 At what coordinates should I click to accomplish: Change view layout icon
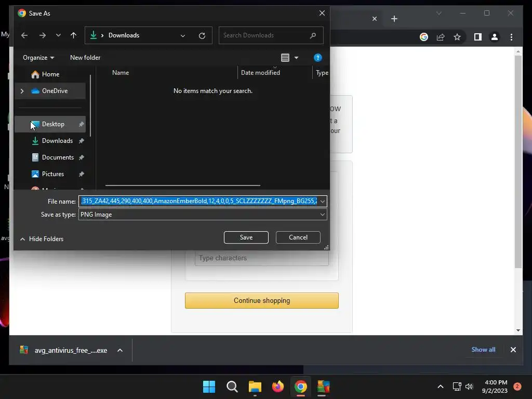[x=285, y=58]
